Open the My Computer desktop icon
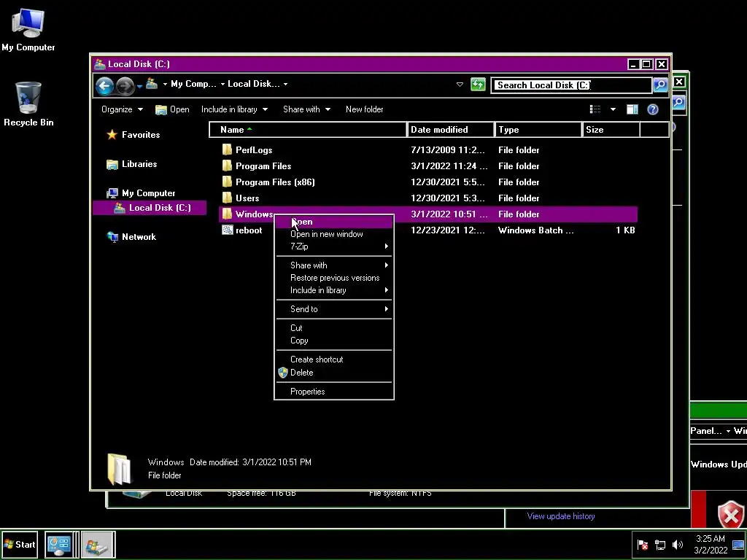 pos(28,28)
